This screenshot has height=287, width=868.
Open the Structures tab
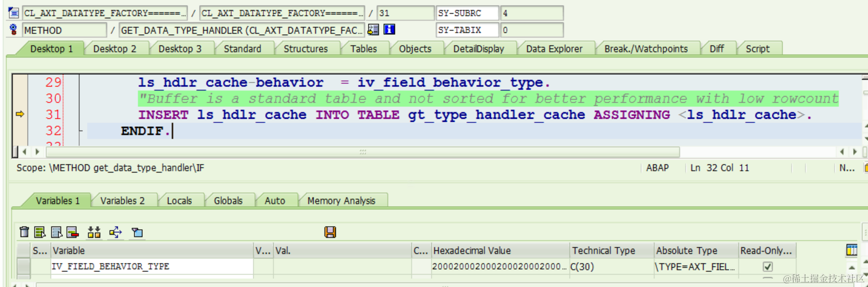click(306, 49)
